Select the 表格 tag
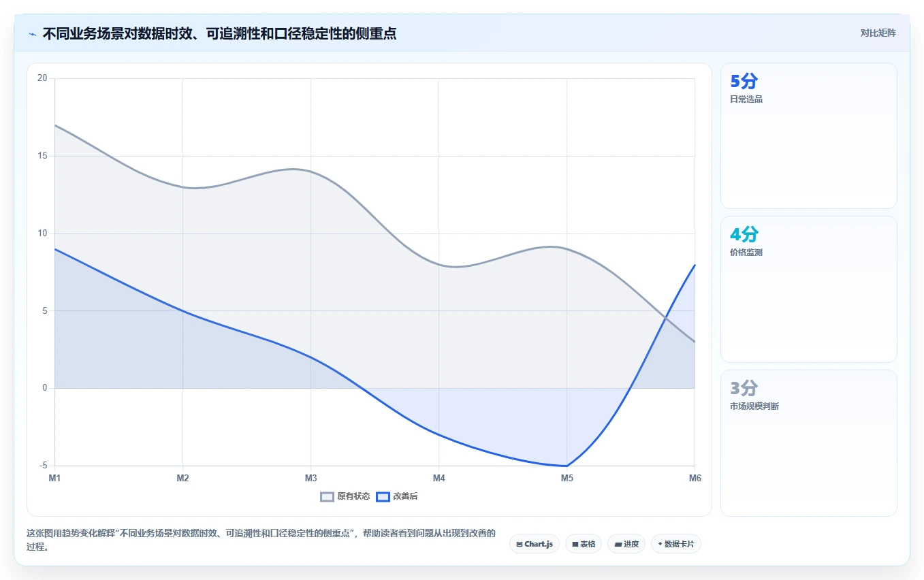This screenshot has width=924, height=580. pos(584,544)
